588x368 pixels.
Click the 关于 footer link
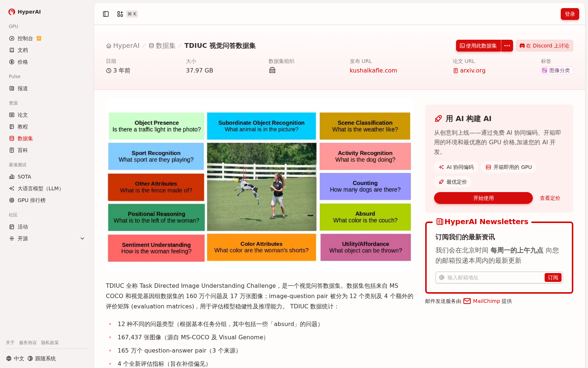tap(10, 343)
